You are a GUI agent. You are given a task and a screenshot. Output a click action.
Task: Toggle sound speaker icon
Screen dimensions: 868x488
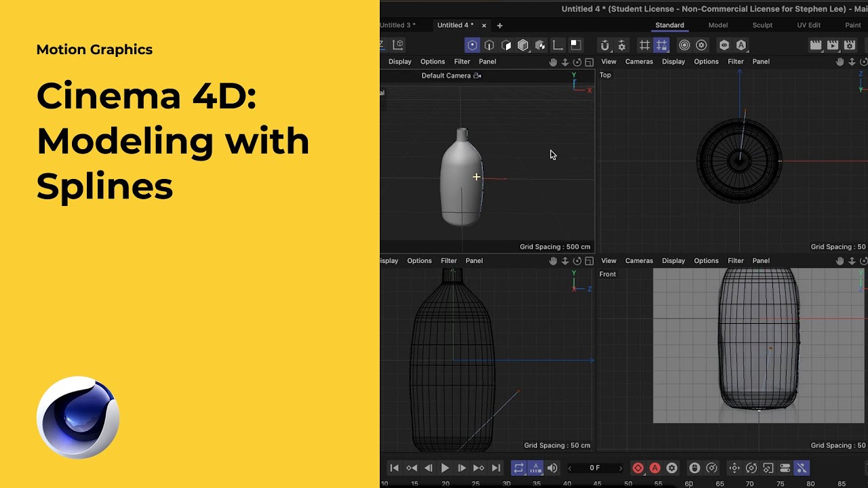pos(553,468)
